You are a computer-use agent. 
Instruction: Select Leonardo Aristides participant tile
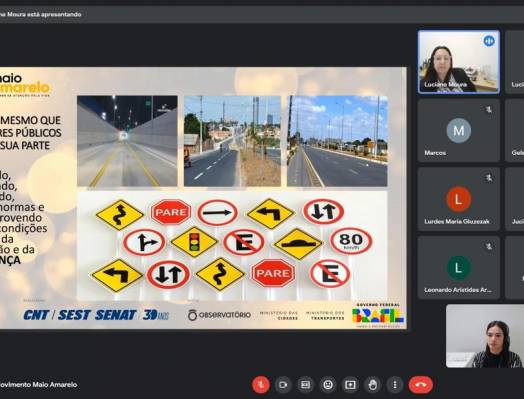pyautogui.click(x=459, y=268)
